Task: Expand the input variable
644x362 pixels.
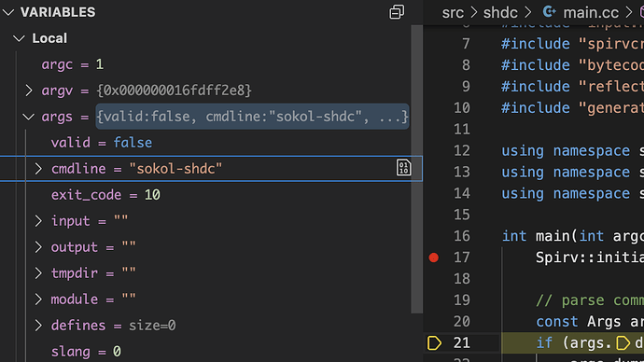Action: (x=38, y=221)
